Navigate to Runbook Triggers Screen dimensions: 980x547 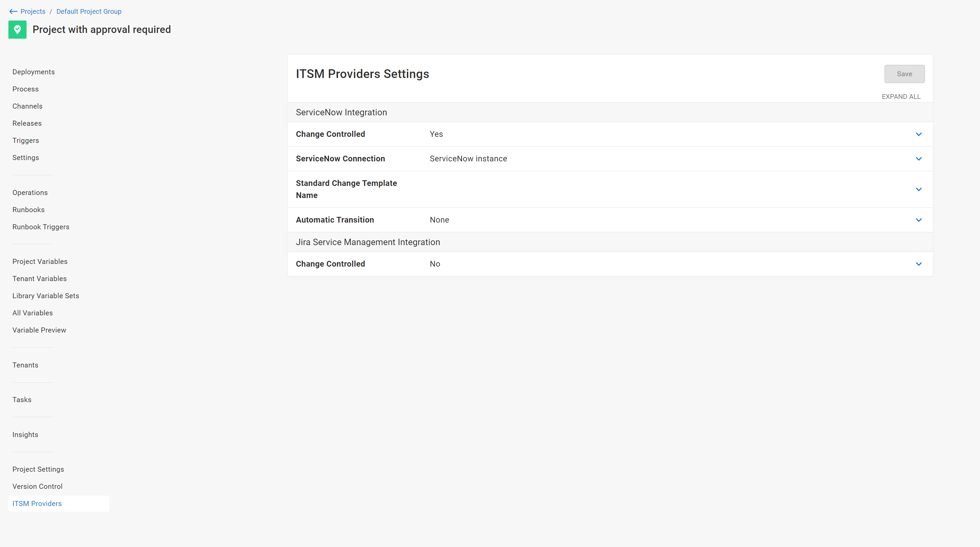coord(41,227)
